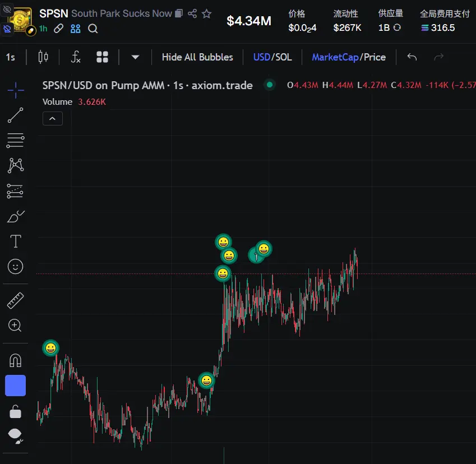Redo the chart action

click(438, 57)
